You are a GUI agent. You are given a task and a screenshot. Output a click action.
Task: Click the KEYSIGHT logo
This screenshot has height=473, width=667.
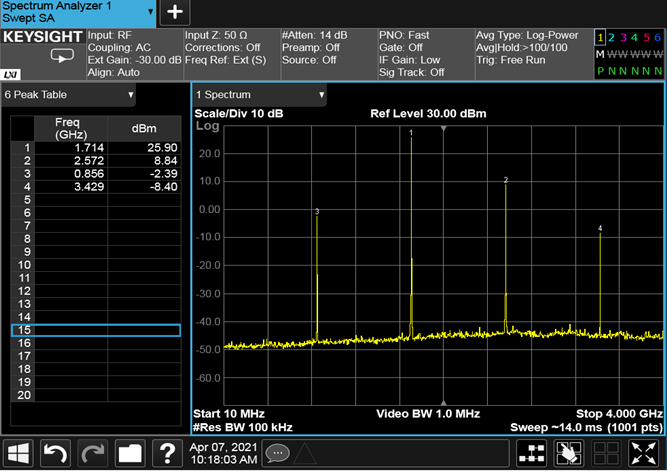(x=43, y=37)
